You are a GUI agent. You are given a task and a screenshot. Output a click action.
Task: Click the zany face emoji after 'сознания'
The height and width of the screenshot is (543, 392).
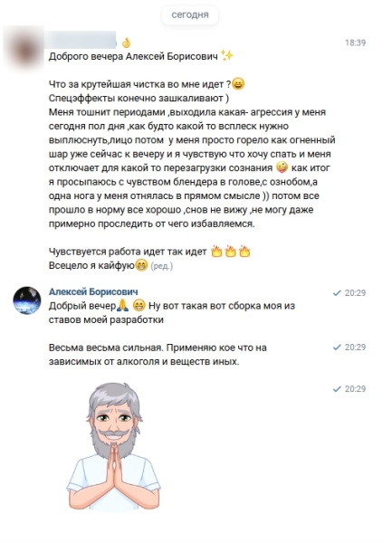(282, 167)
